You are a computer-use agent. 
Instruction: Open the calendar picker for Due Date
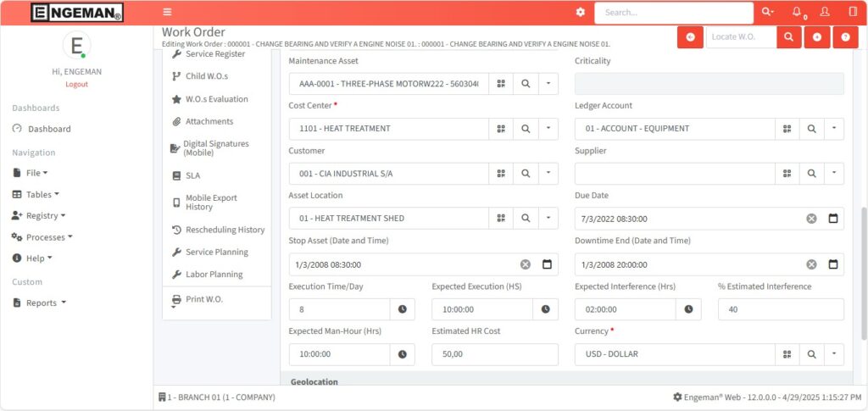coord(832,219)
